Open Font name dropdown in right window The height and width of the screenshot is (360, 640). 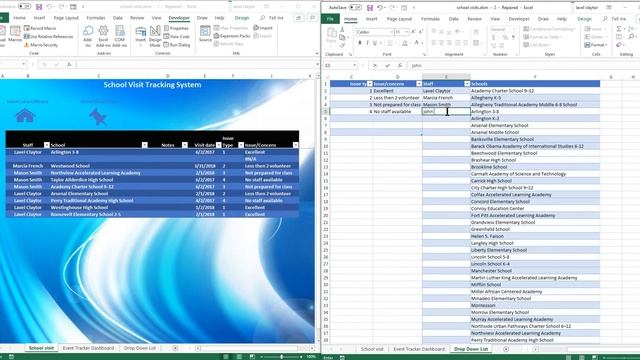tap(391, 32)
